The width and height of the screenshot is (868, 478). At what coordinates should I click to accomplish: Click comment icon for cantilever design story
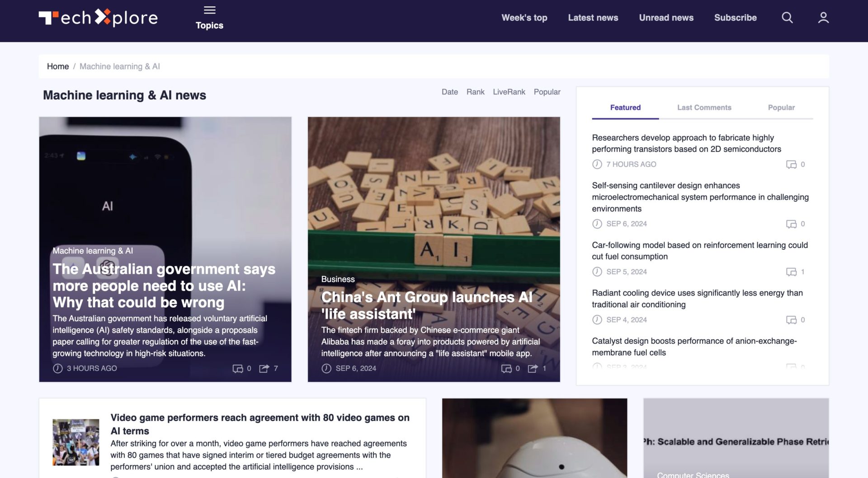point(791,224)
